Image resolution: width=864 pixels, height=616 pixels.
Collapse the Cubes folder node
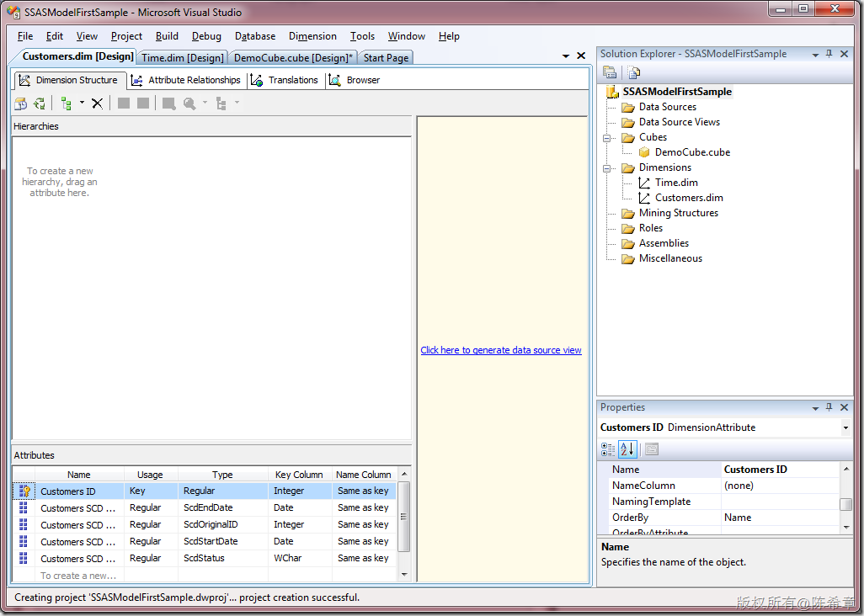click(x=606, y=138)
